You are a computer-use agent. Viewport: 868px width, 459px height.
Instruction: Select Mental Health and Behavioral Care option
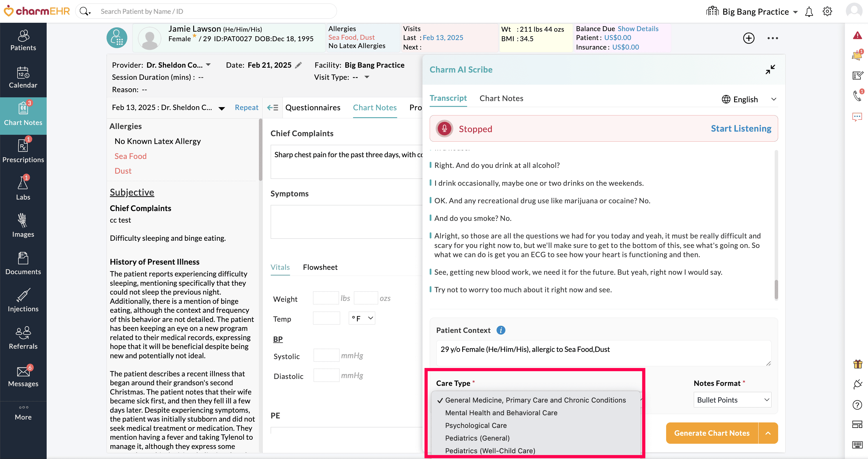click(x=501, y=412)
